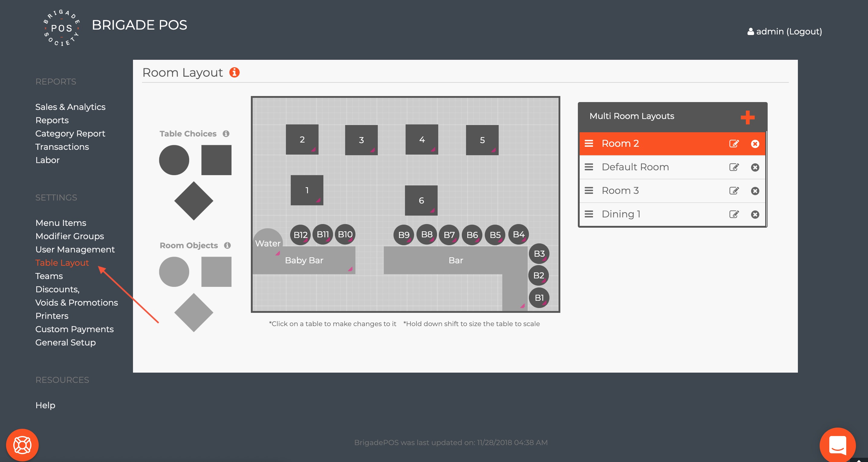The image size is (868, 462).
Task: Delete the Room 3 layout
Action: pyautogui.click(x=755, y=191)
